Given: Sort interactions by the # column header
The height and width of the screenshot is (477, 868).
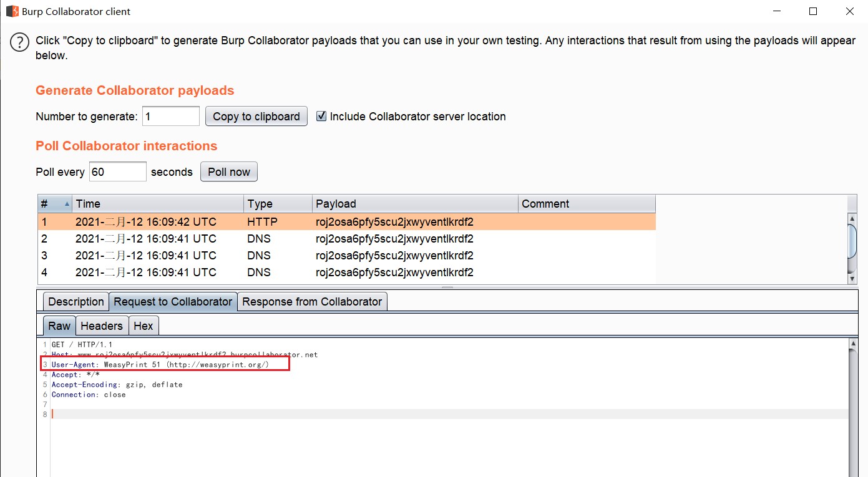Looking at the screenshot, I should (x=55, y=204).
